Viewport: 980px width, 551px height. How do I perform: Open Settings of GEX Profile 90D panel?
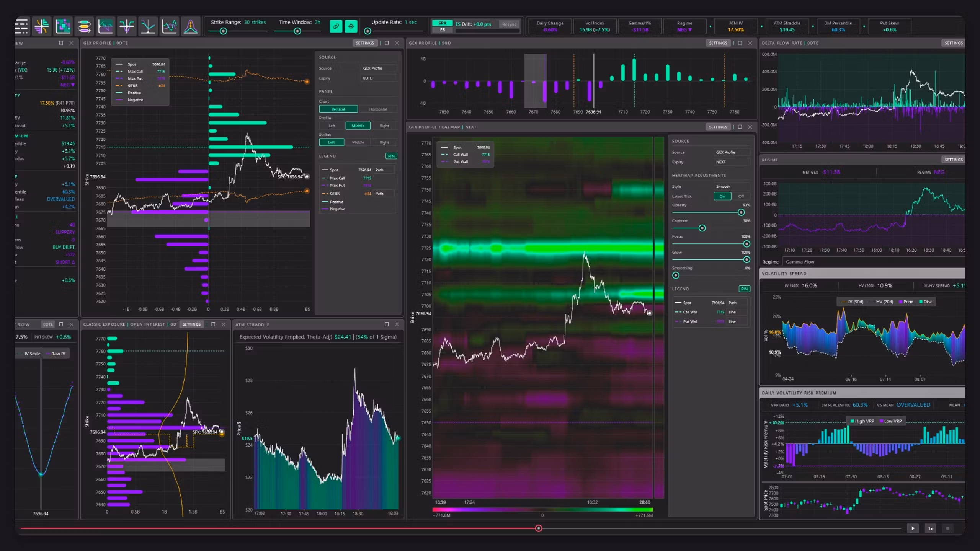pyautogui.click(x=718, y=43)
